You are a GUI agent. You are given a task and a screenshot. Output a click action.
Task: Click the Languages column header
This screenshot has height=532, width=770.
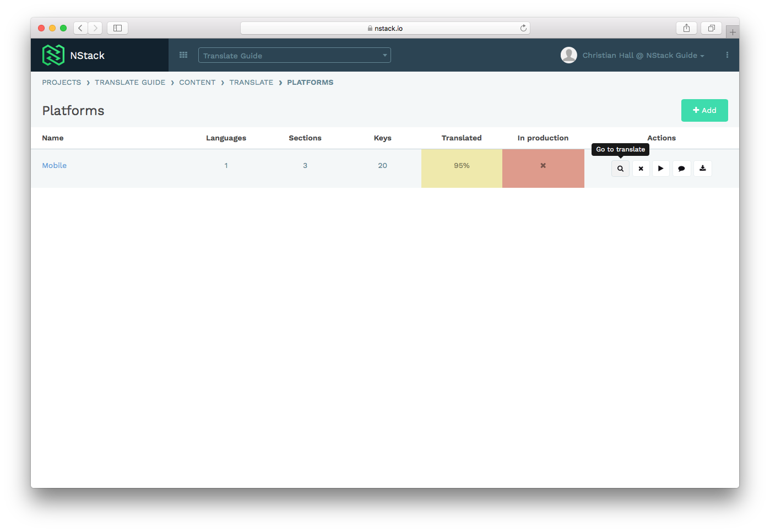coord(226,138)
